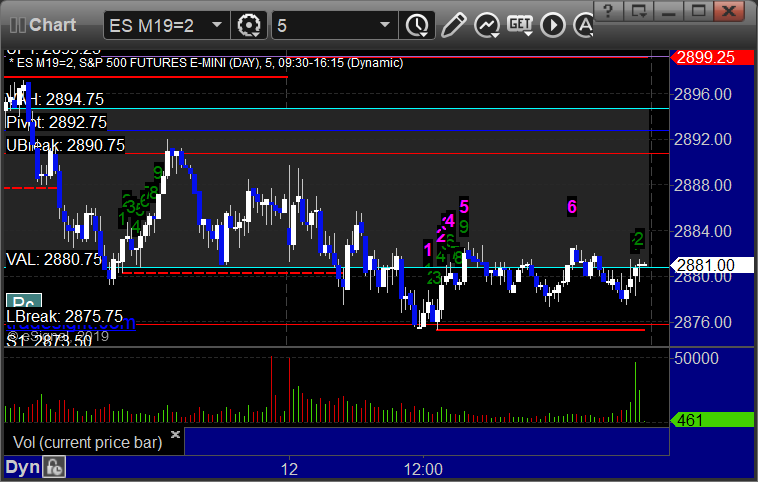The height and width of the screenshot is (482, 758).
Task: Click the LBreak: 2875.75 label
Action: [x=64, y=317]
